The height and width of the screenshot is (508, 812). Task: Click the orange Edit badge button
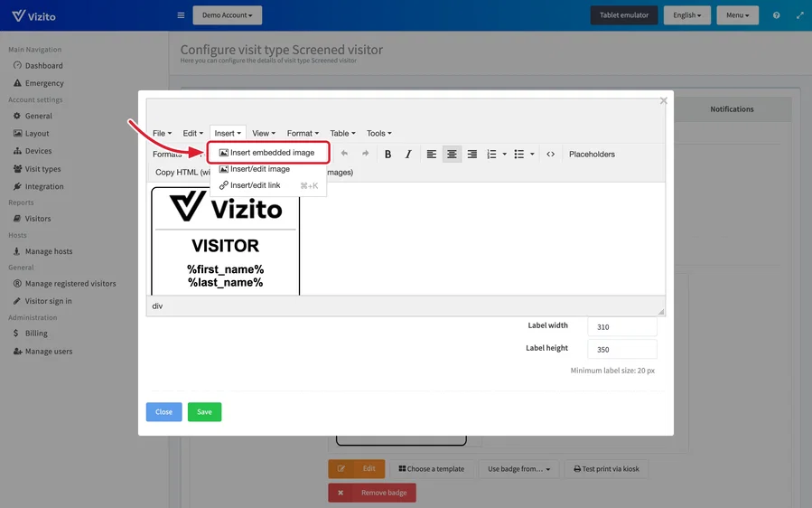tap(356, 468)
